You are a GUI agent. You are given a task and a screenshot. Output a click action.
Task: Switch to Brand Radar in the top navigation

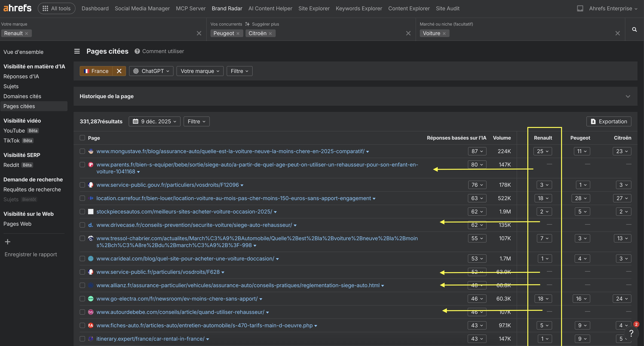(x=227, y=8)
